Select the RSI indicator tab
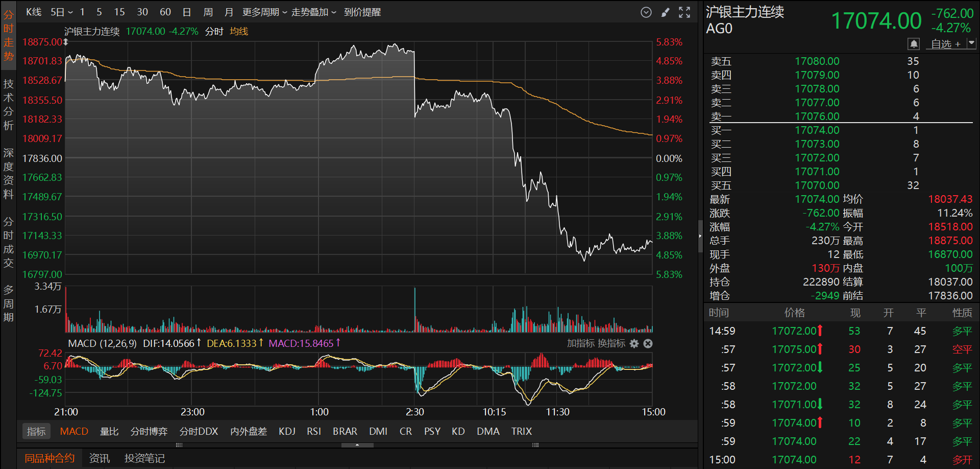Image resolution: width=980 pixels, height=469 pixels. (314, 431)
